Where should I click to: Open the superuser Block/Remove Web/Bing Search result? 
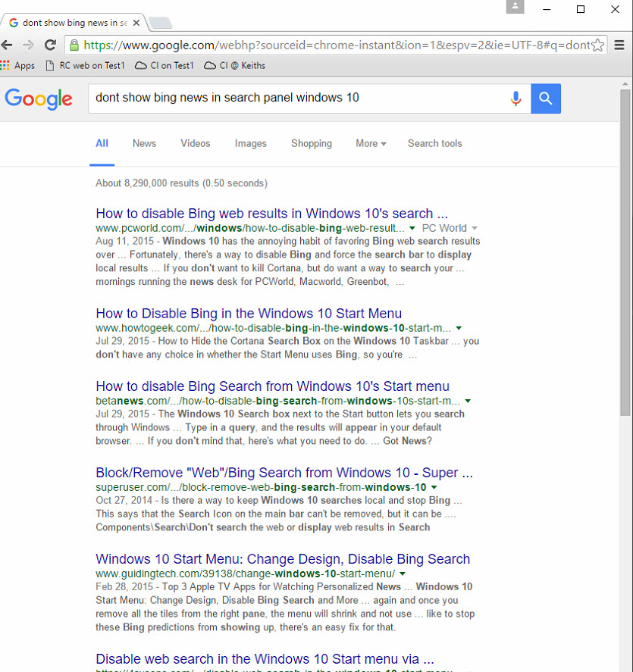[x=284, y=473]
